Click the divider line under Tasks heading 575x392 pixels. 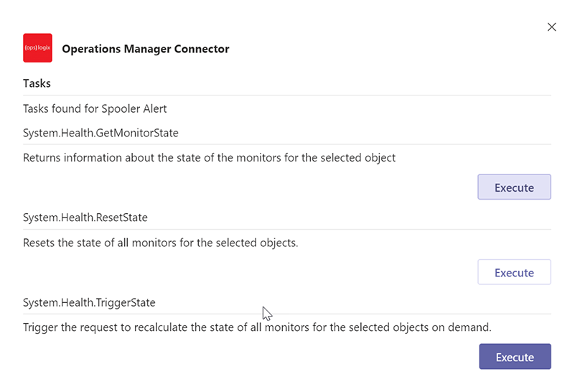coord(287,95)
